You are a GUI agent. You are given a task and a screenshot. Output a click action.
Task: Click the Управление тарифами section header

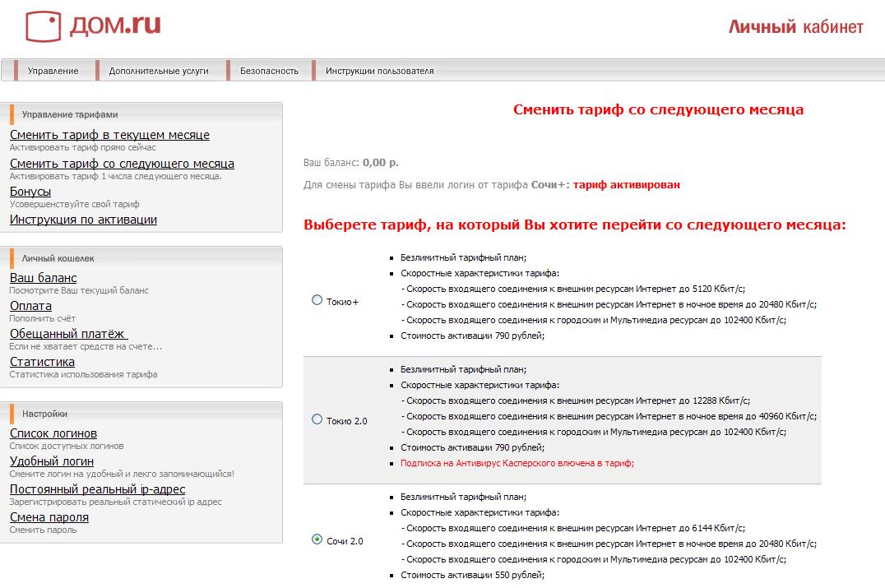tap(70, 114)
